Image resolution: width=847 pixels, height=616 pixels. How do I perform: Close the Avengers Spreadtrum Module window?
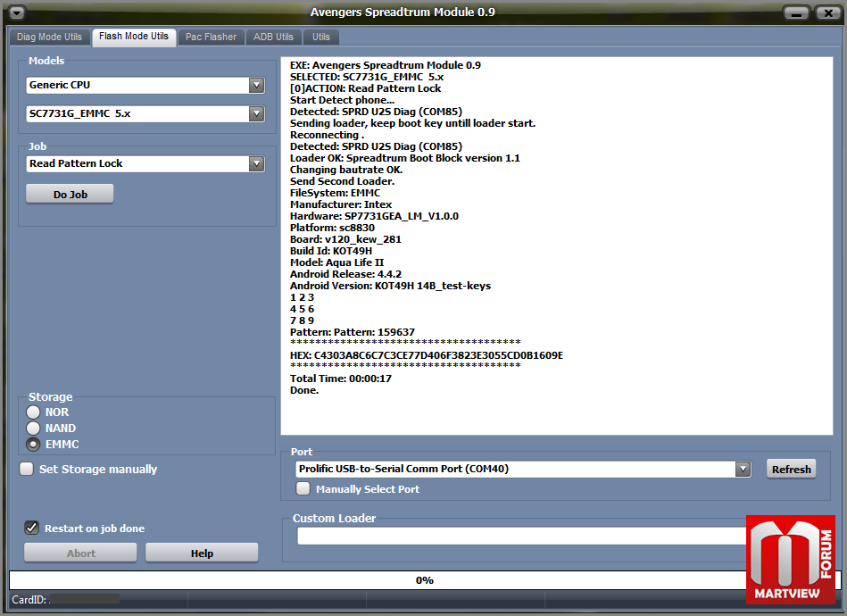[828, 13]
